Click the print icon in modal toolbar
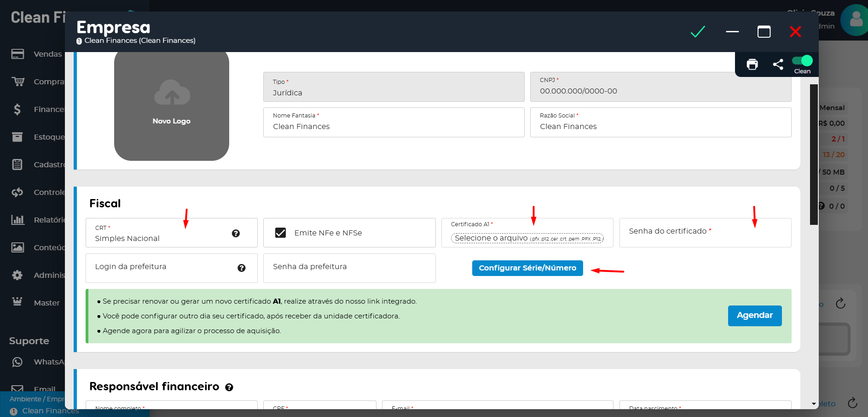This screenshot has width=868, height=417. pos(752,65)
